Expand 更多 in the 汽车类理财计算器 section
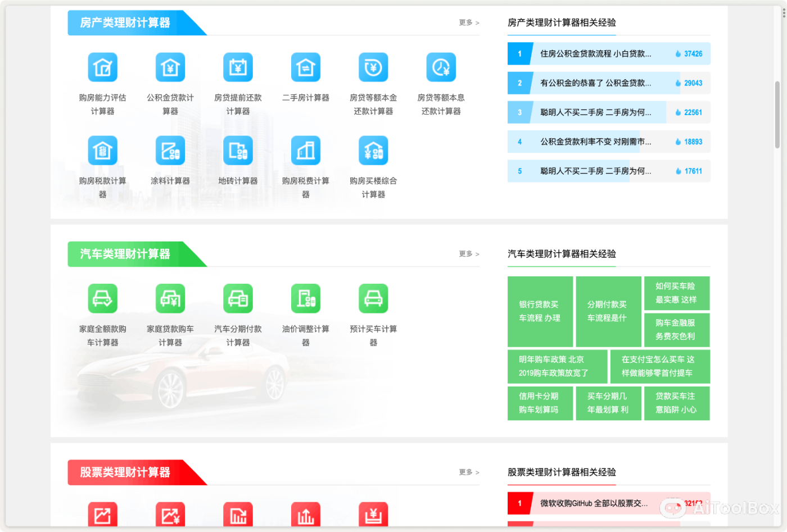The width and height of the screenshot is (787, 532). coord(467,254)
